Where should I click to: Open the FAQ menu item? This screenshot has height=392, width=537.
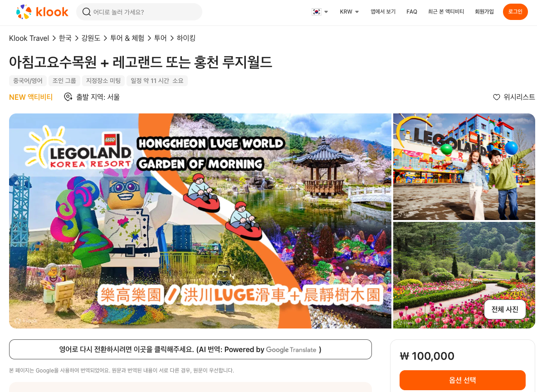pos(412,12)
